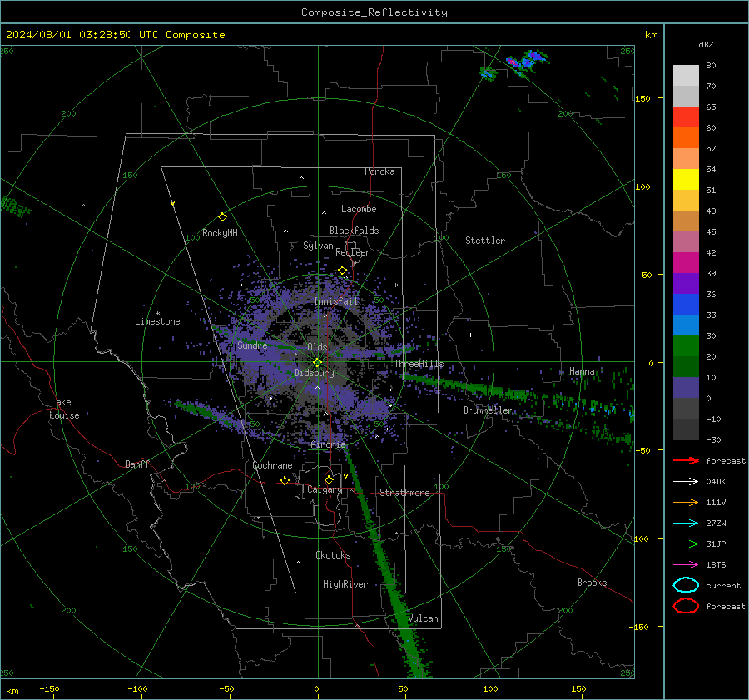Click the Calgary label
749x700 pixels.
(325, 489)
